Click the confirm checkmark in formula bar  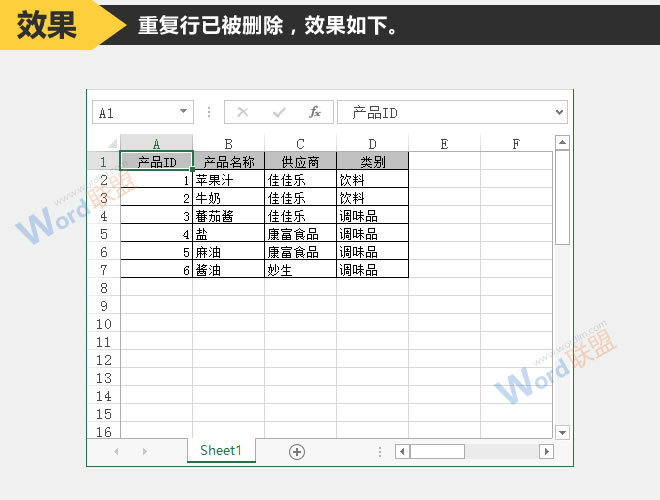click(279, 112)
